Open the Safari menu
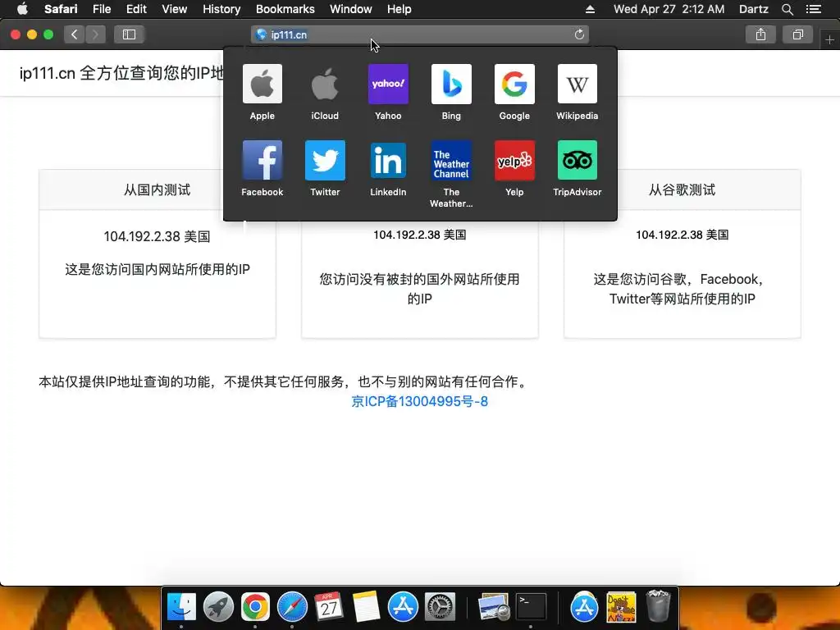The width and height of the screenshot is (840, 630). tap(61, 9)
